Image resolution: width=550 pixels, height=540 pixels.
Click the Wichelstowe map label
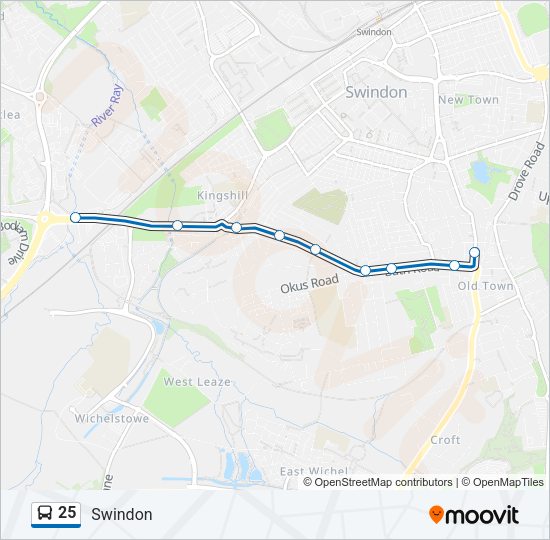(112, 418)
